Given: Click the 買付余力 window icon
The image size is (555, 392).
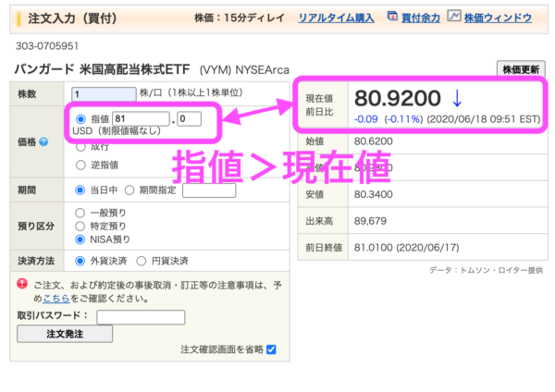Looking at the screenshot, I should pos(392,16).
